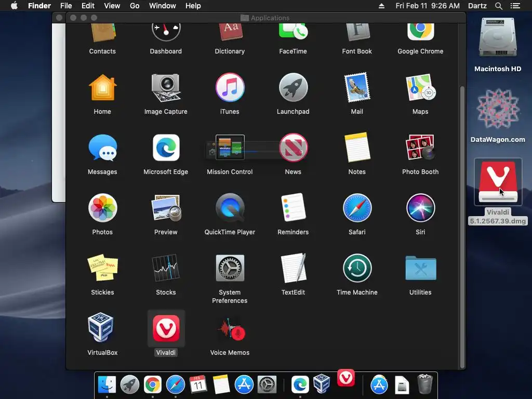
Task: Open the Preview app icon
Action: 166,208
